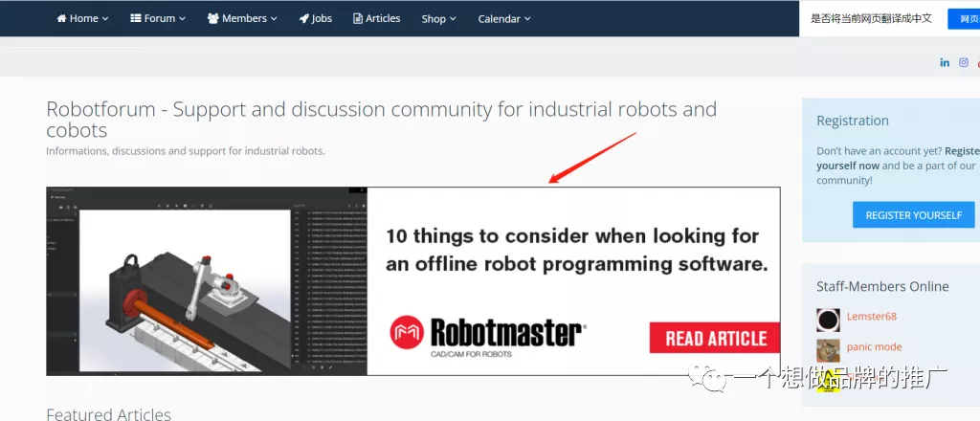Click chevron arrow next to Forum
980x421 pixels.
coord(182,19)
